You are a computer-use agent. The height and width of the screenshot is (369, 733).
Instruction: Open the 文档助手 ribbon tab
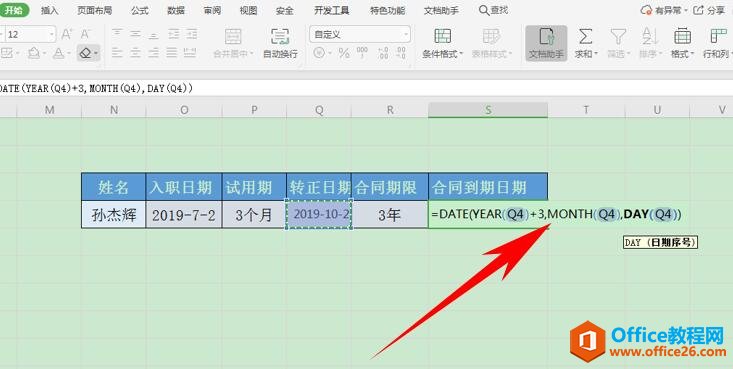(441, 10)
